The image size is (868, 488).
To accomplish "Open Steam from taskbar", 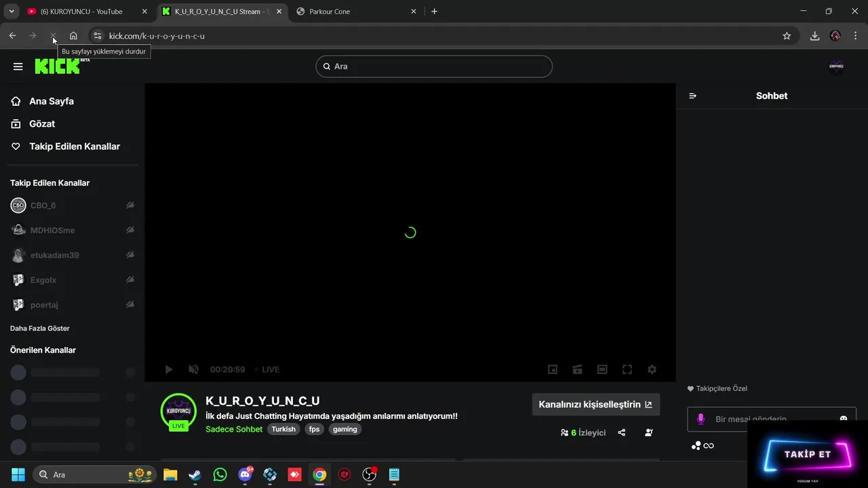I will 195,474.
